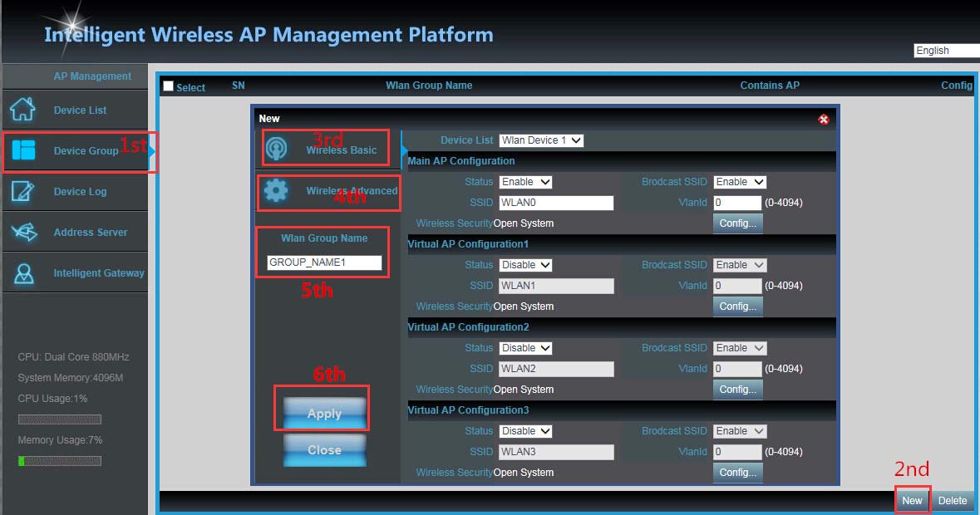Open the Address Server menu item
The height and width of the screenshot is (515, 980).
75,233
